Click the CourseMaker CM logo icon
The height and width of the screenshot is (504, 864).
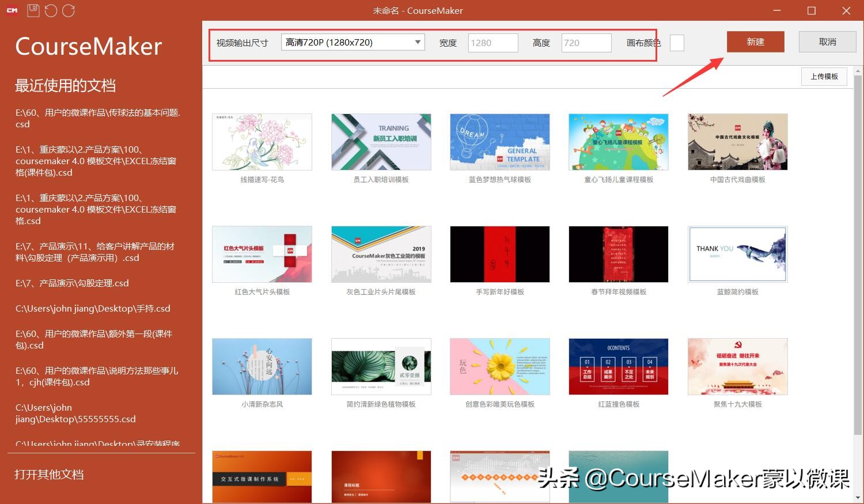point(12,10)
